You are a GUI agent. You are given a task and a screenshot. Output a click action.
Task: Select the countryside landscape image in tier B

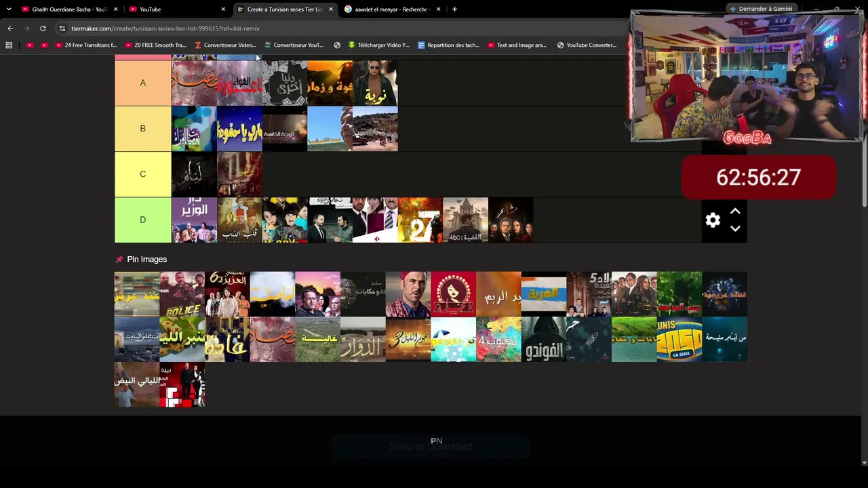pyautogui.click(x=375, y=129)
